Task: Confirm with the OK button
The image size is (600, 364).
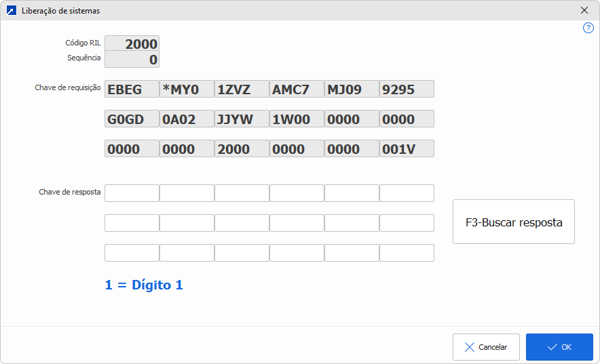Action: [x=559, y=347]
